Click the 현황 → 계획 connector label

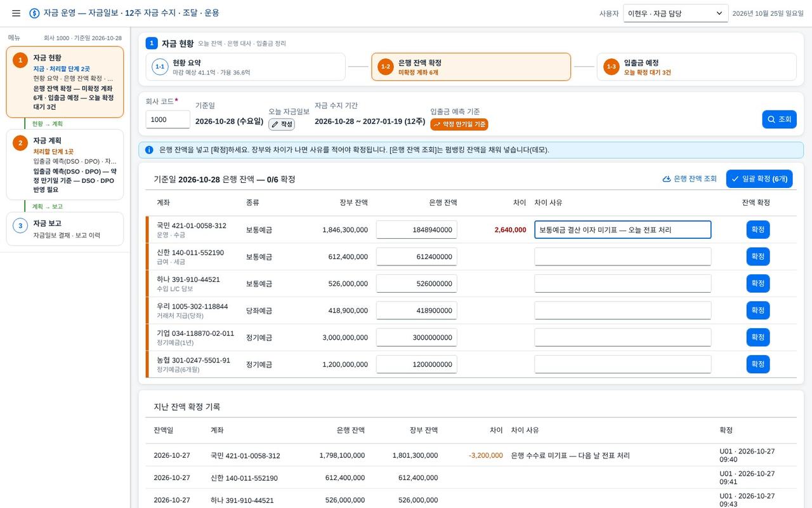pos(48,124)
